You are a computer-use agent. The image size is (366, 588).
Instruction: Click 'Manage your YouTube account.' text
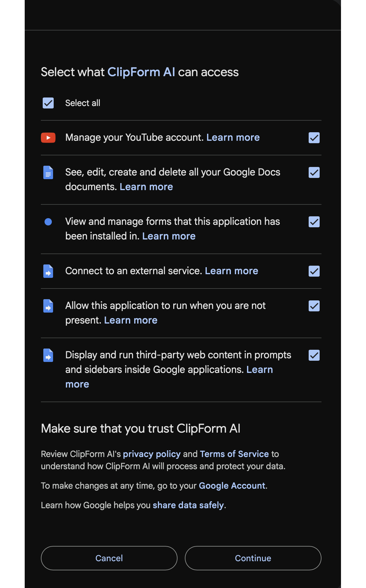135,137
